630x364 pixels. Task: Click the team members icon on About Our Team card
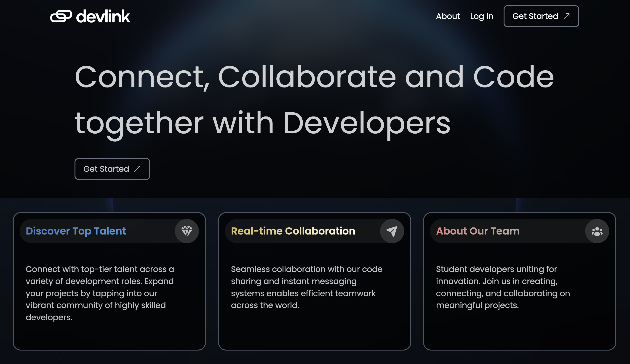597,231
